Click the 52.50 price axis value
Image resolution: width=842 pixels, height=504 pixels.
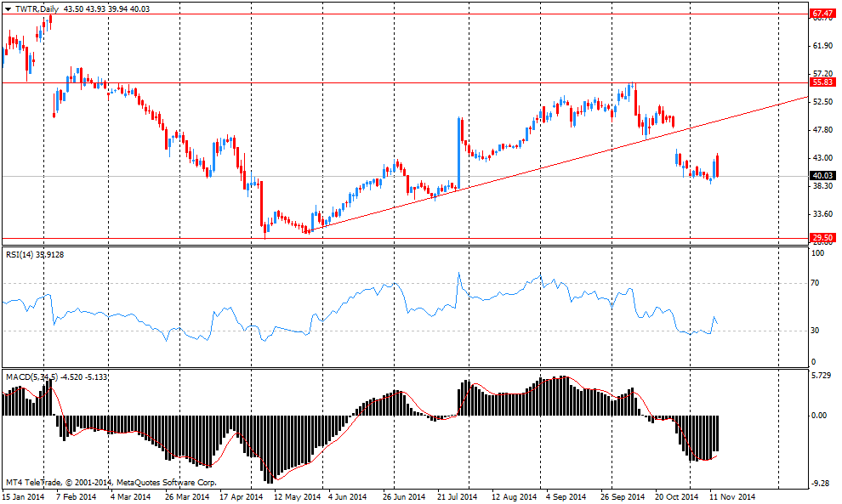click(x=823, y=102)
